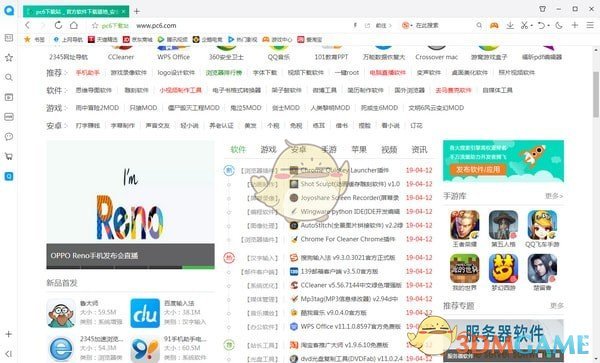
Task: Open the 京东商城 bookmark
Action: pyautogui.click(x=137, y=39)
